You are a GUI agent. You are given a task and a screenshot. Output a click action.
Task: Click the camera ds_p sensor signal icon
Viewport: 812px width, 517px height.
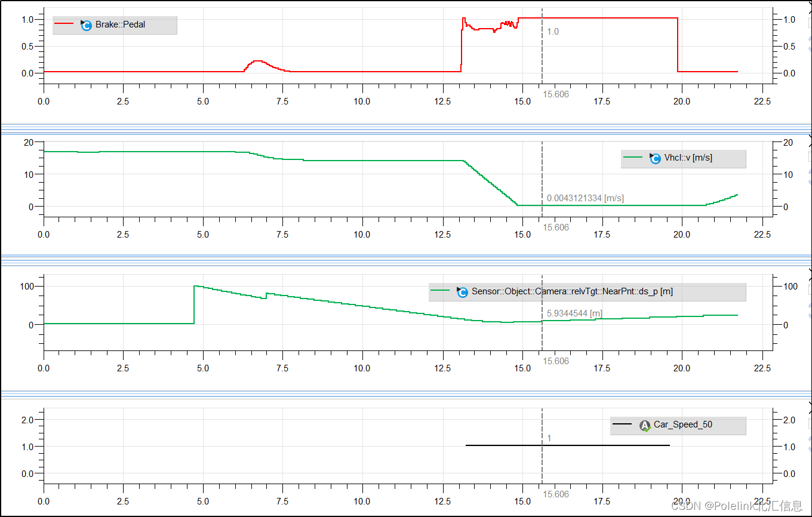point(462,292)
